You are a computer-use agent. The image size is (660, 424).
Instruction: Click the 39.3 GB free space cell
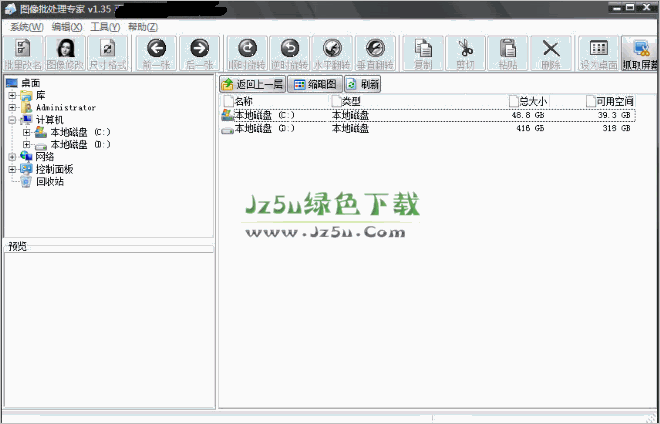tap(614, 115)
